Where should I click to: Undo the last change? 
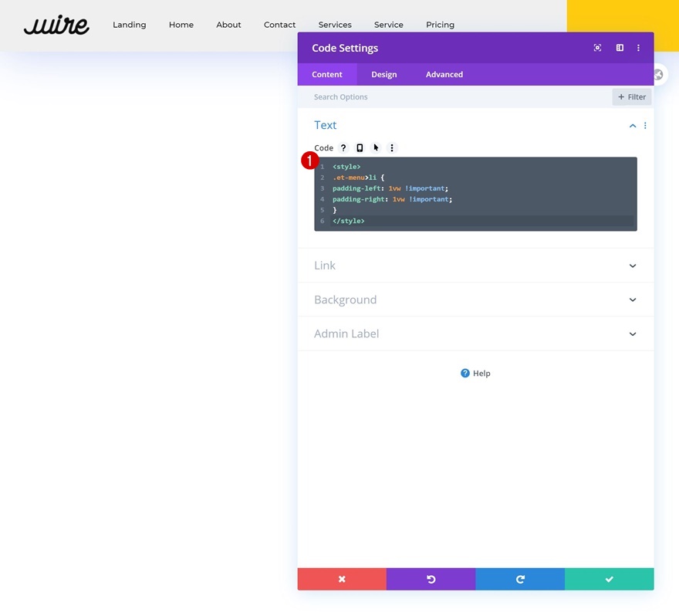point(431,579)
